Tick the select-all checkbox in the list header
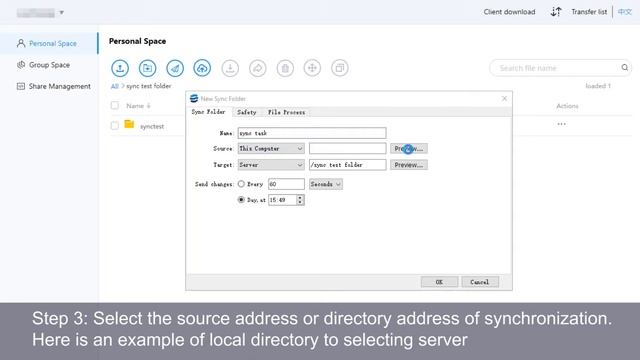This screenshot has height=360, width=640. [115, 106]
